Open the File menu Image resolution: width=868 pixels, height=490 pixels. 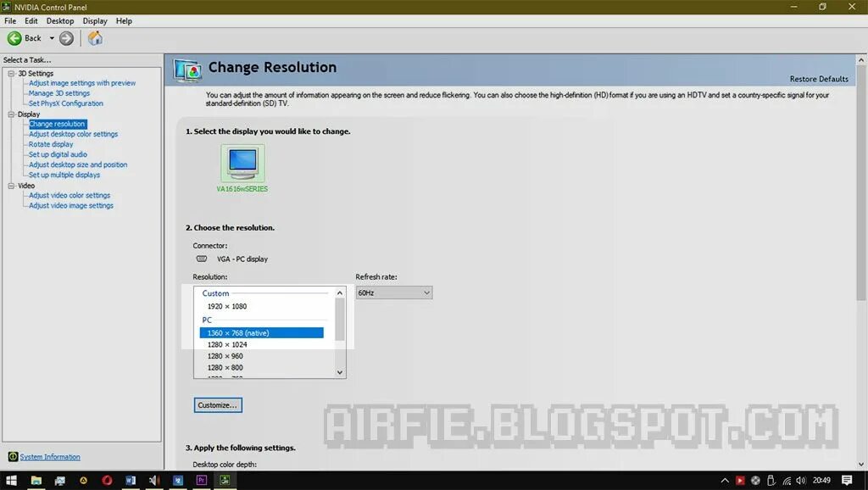point(10,21)
